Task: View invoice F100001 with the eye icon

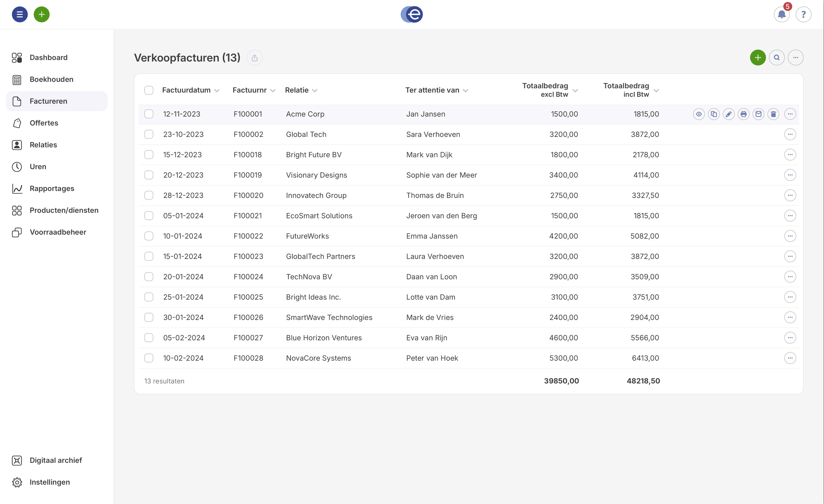Action: click(698, 114)
